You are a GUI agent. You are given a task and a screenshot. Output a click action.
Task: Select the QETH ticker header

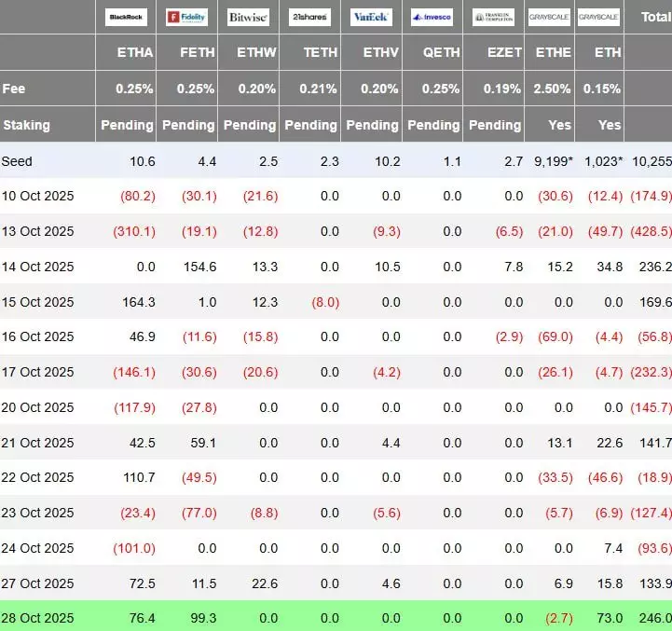point(441,53)
